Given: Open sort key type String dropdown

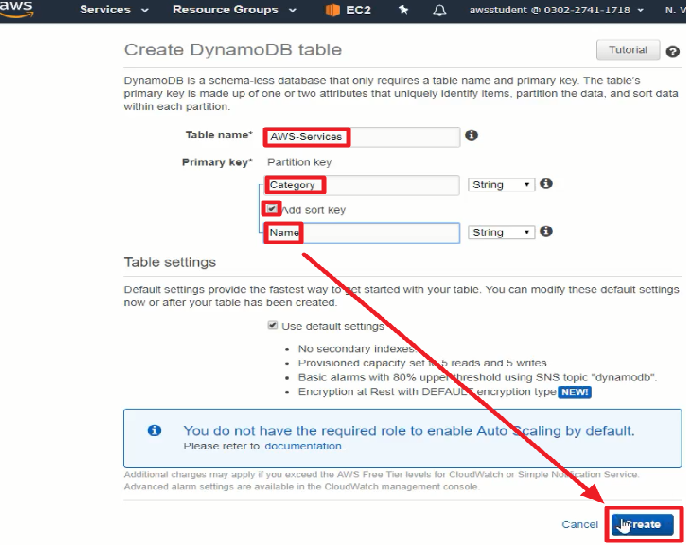Looking at the screenshot, I should pyautogui.click(x=501, y=232).
